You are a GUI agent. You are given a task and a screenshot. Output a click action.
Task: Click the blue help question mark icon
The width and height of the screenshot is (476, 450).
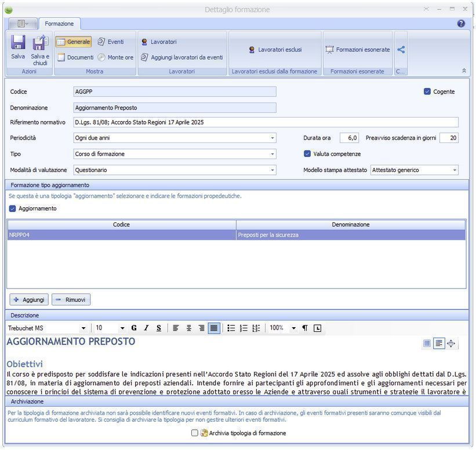click(461, 24)
